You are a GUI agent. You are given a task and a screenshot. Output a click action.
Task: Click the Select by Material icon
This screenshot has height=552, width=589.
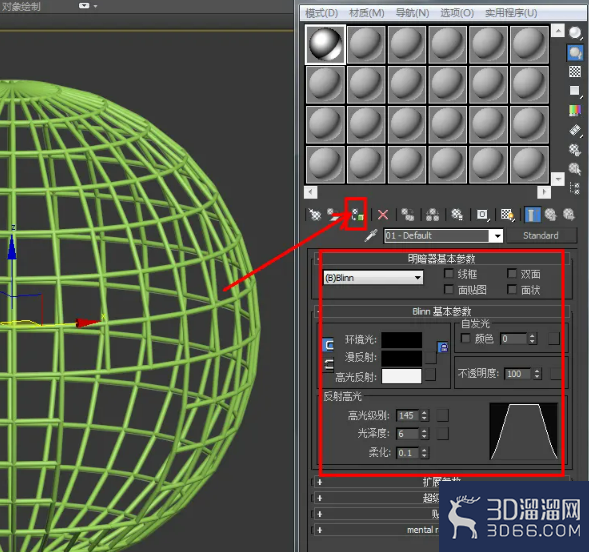point(575,169)
